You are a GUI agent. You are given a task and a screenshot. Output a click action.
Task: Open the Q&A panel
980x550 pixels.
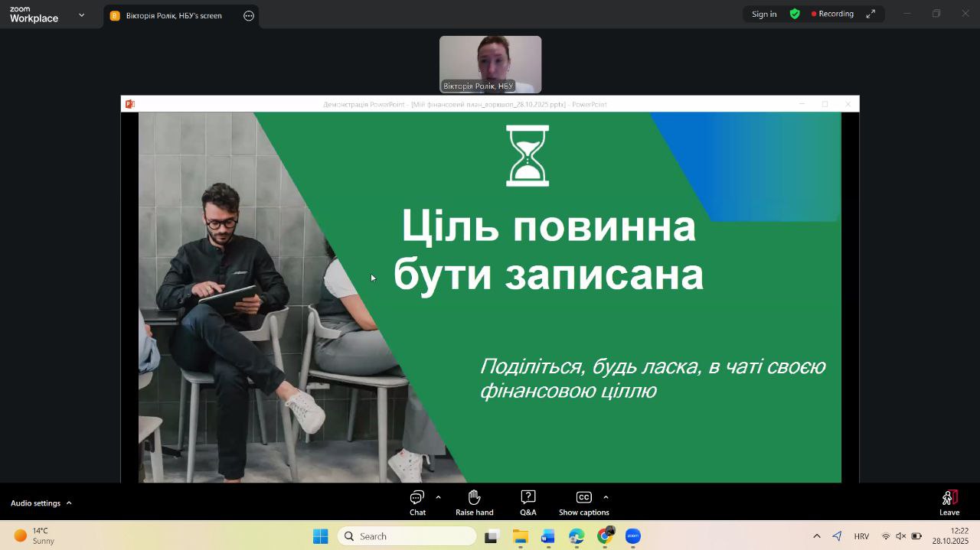click(x=528, y=503)
